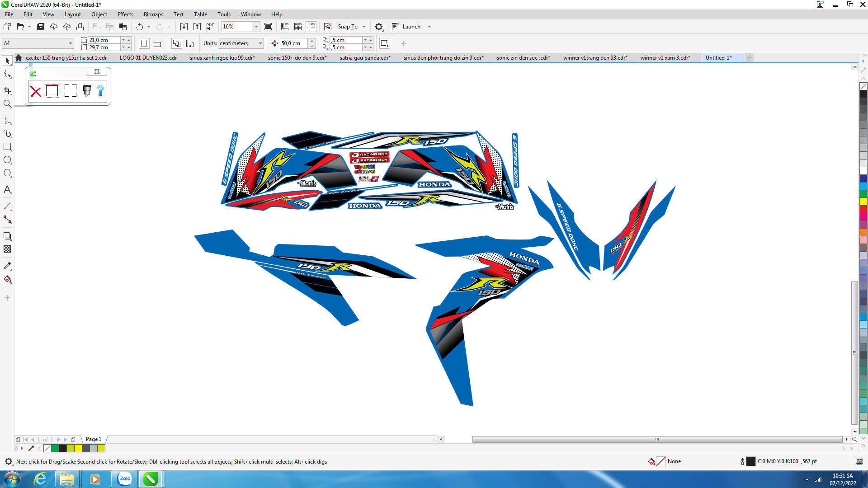Select the Zoom tool in toolbox
This screenshot has height=488, width=868.
(x=7, y=104)
